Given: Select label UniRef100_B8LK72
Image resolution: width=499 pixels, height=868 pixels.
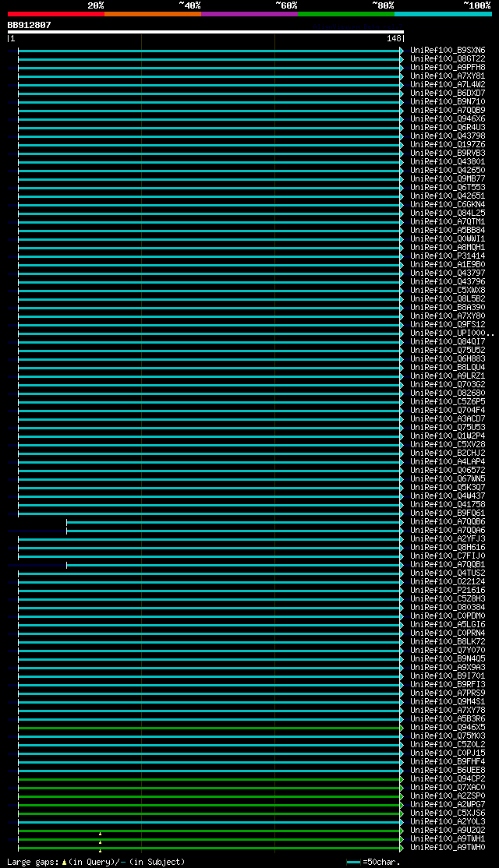Looking at the screenshot, I should click(x=448, y=642).
